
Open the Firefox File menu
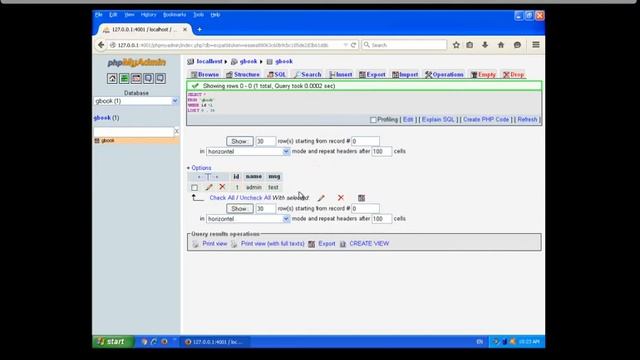click(99, 15)
